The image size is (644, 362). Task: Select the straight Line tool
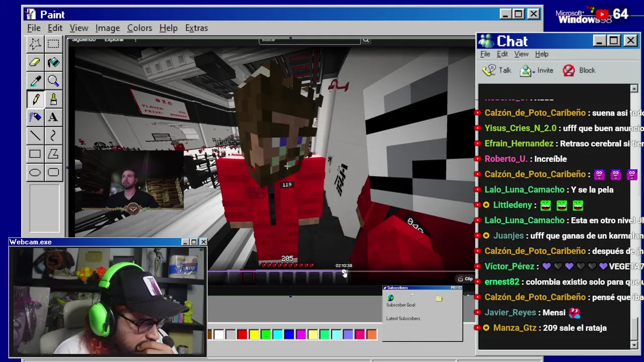[35, 136]
